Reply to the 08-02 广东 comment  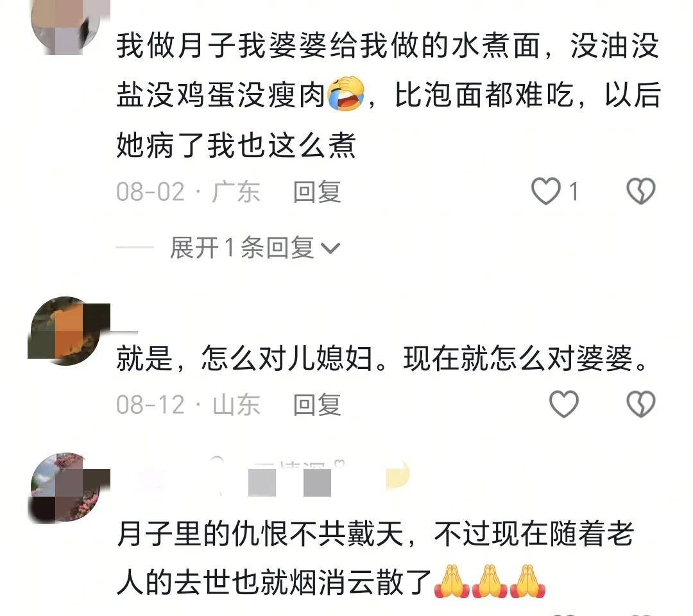(x=317, y=192)
